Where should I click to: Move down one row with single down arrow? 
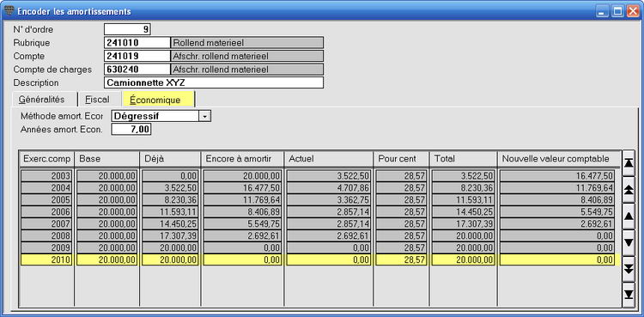(x=629, y=241)
